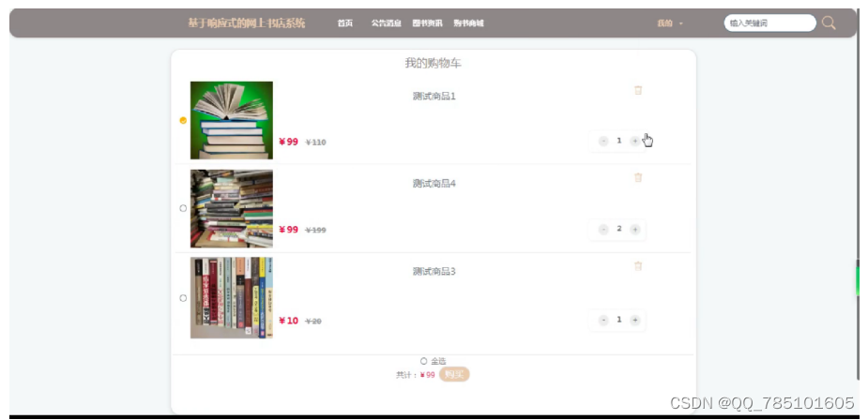Decrease quantity of 测试商品1
Screen dimensions: 868x420
coord(603,142)
